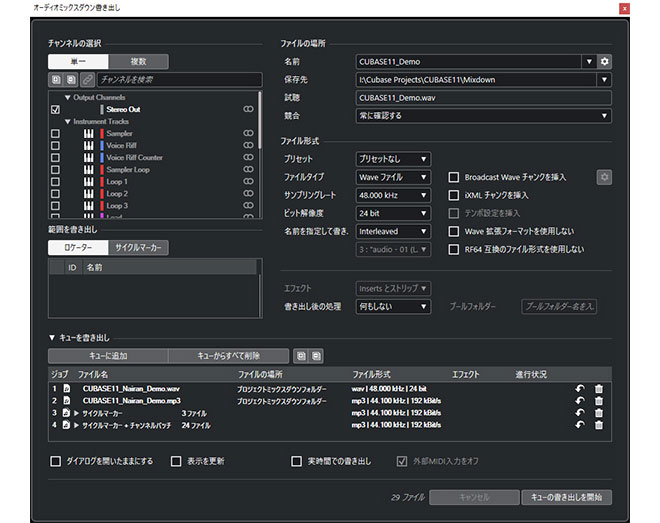Click expand all channels icon
The height and width of the screenshot is (523, 660).
[x=56, y=80]
